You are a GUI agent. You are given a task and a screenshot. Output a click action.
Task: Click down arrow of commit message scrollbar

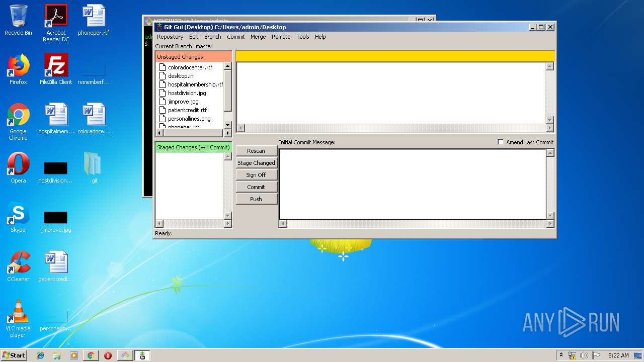[550, 215]
